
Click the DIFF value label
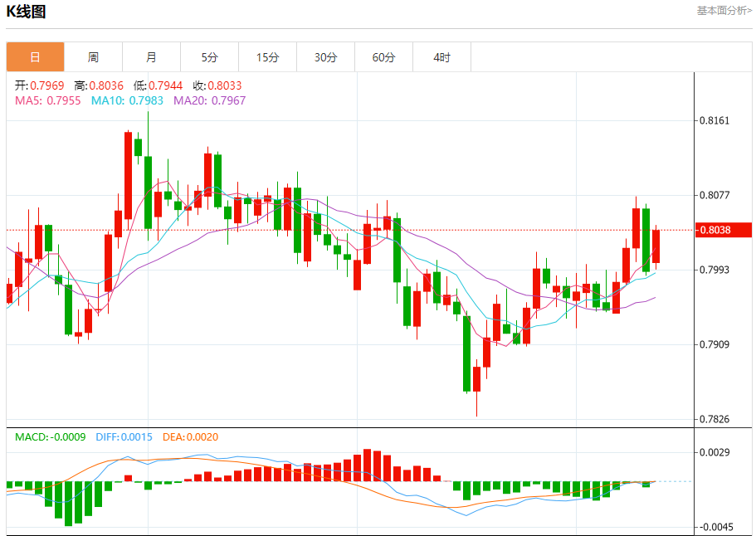pos(124,436)
